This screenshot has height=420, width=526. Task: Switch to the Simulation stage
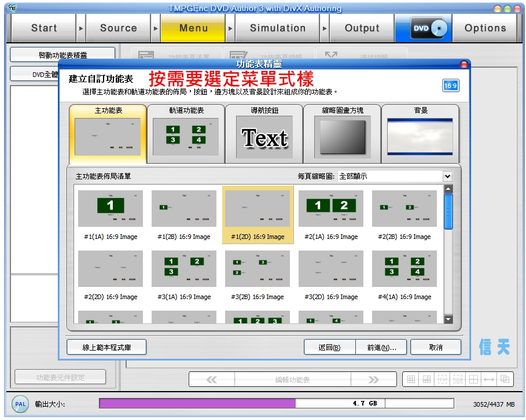pos(278,28)
